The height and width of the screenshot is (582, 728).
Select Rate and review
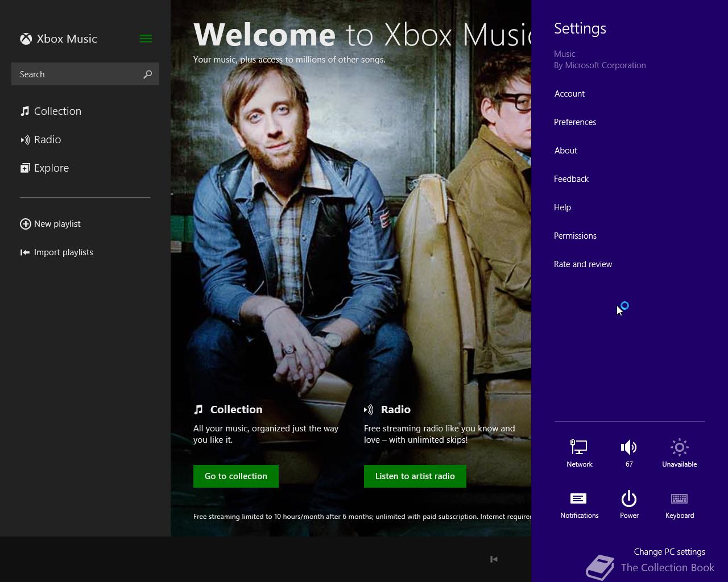[583, 264]
